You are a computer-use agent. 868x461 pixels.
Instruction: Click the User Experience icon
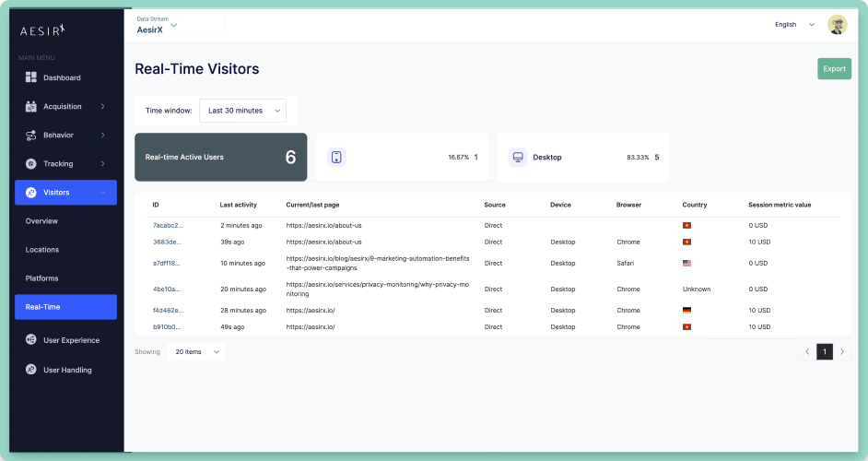point(31,340)
